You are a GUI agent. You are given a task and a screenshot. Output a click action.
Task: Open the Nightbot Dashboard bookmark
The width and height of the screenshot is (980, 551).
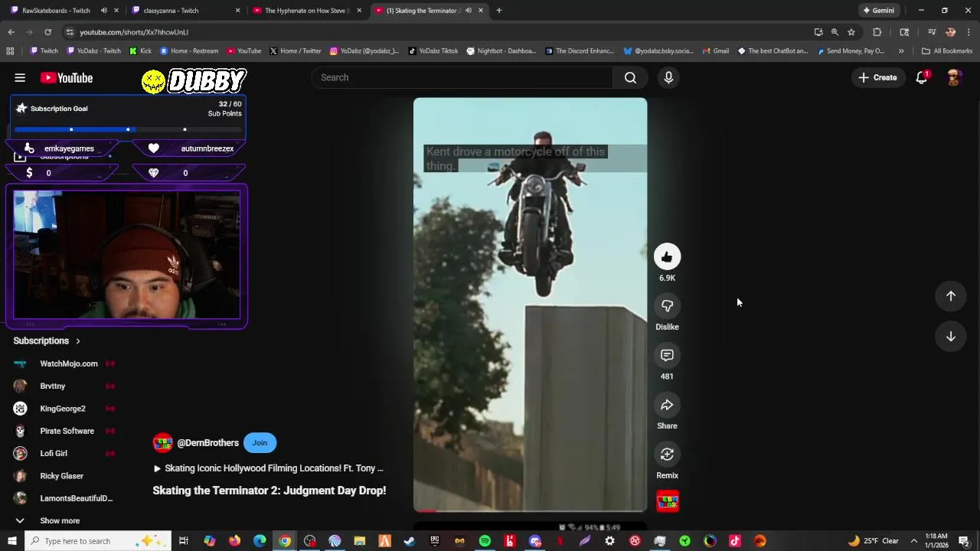click(x=501, y=51)
